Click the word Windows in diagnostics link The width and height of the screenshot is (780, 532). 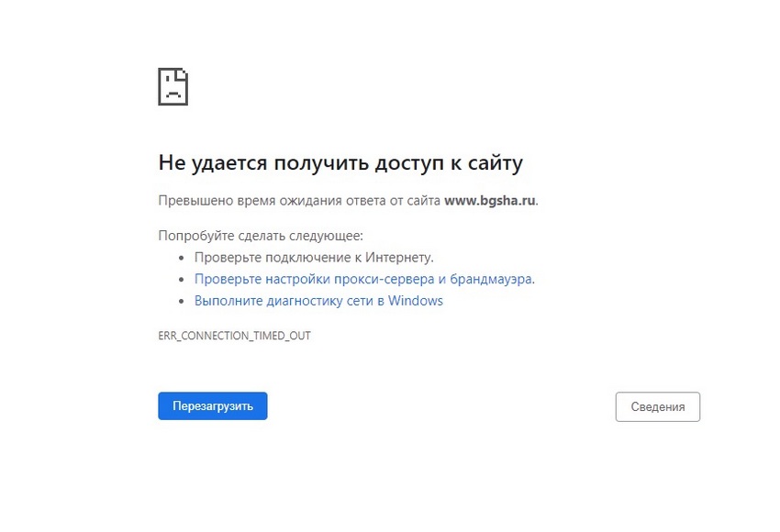point(415,301)
